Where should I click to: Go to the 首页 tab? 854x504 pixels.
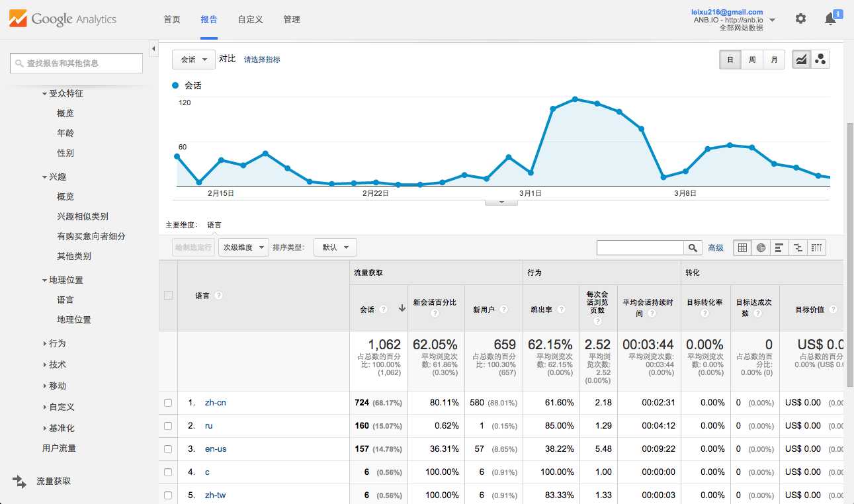point(172,20)
